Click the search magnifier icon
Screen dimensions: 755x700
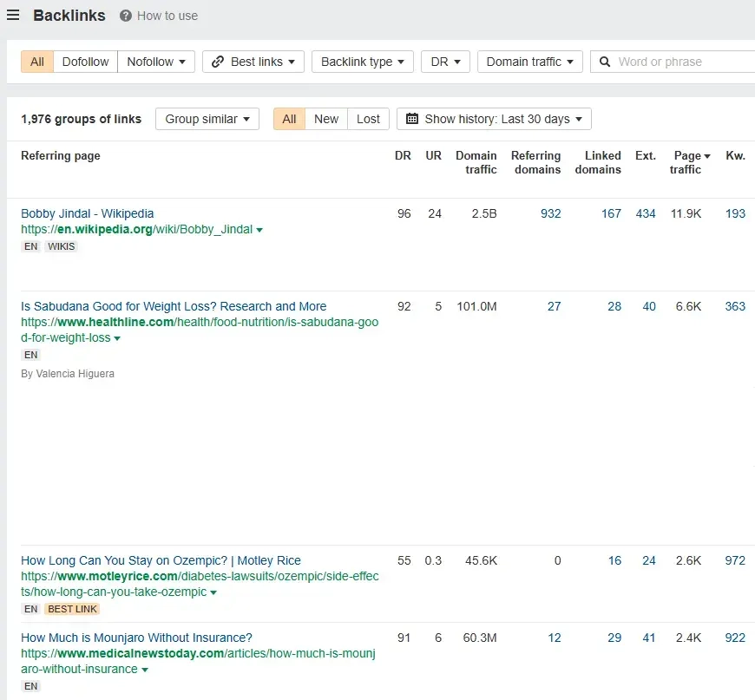[605, 62]
